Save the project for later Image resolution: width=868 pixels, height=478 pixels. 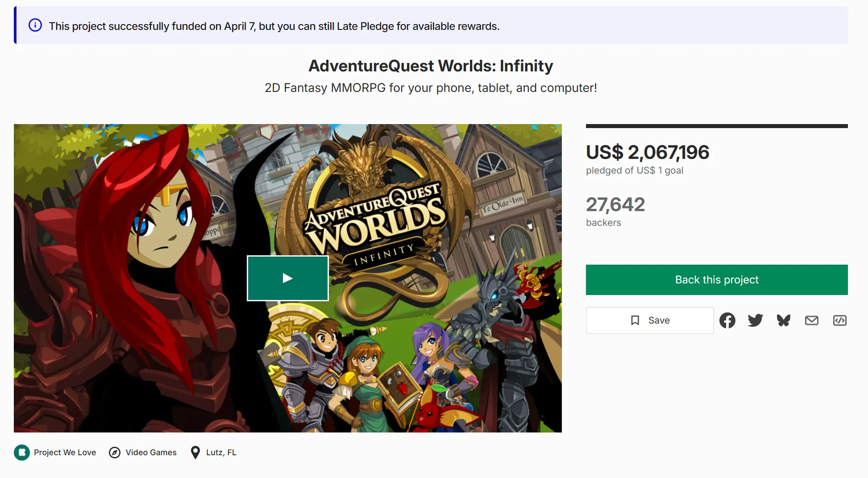pyautogui.click(x=650, y=320)
